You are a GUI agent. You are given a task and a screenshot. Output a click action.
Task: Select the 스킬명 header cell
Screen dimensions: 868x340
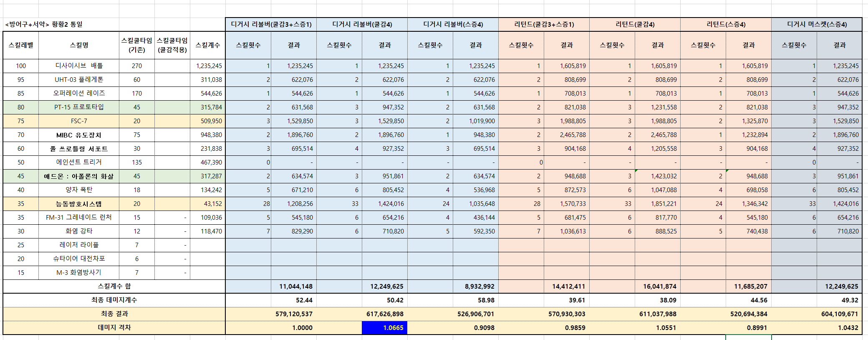click(79, 45)
